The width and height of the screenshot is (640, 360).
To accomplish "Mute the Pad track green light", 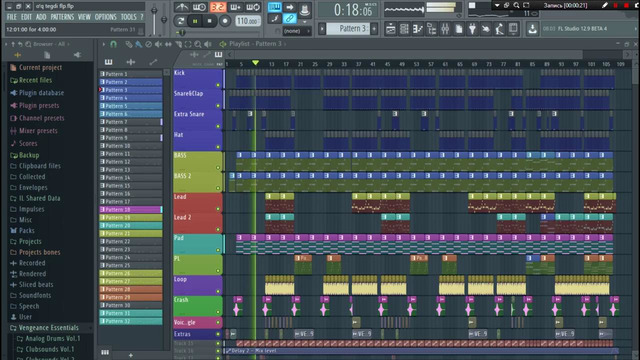I will 218,250.
